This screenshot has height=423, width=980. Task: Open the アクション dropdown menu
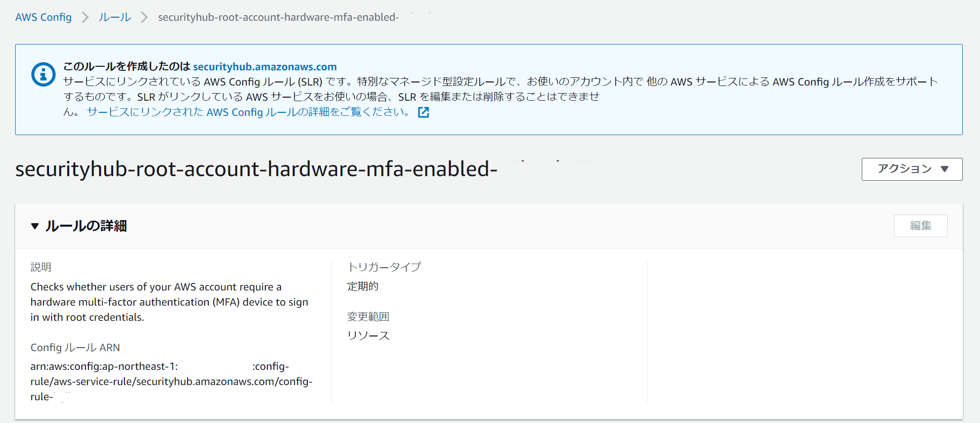(912, 169)
